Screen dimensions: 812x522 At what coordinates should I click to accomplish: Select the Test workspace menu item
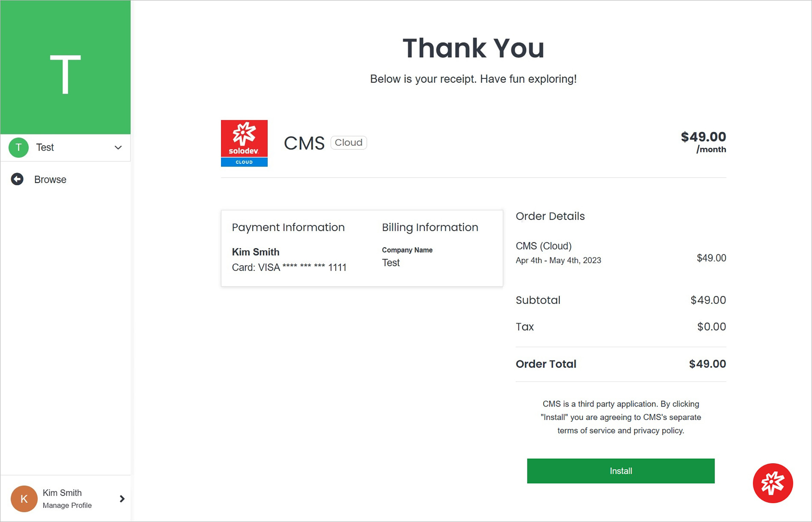click(65, 147)
